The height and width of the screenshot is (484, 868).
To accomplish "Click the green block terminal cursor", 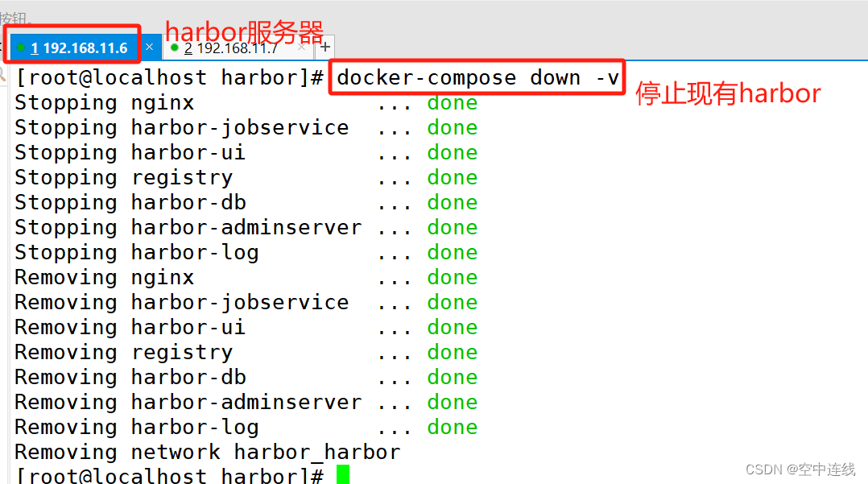I will click(x=341, y=474).
